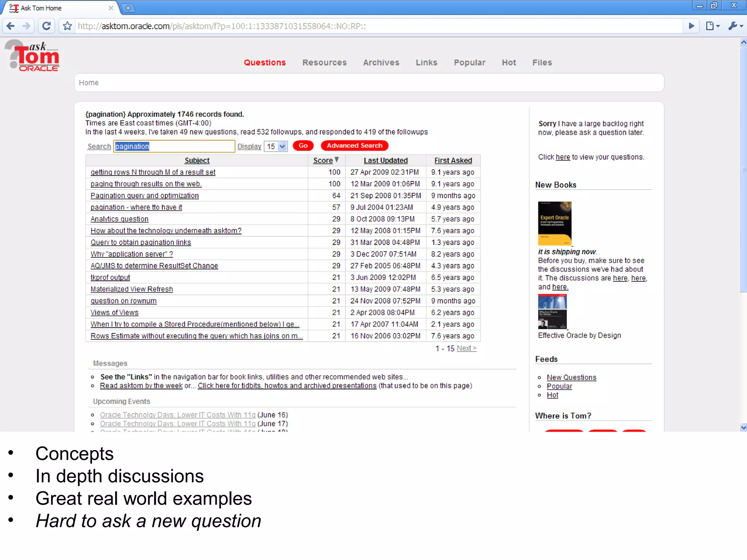This screenshot has height=560, width=747.
Task: Click the pagination search input field
Action: pyautogui.click(x=174, y=147)
